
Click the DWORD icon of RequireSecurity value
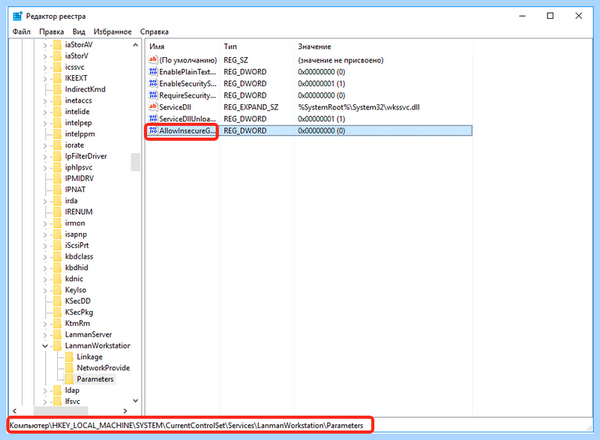point(153,95)
